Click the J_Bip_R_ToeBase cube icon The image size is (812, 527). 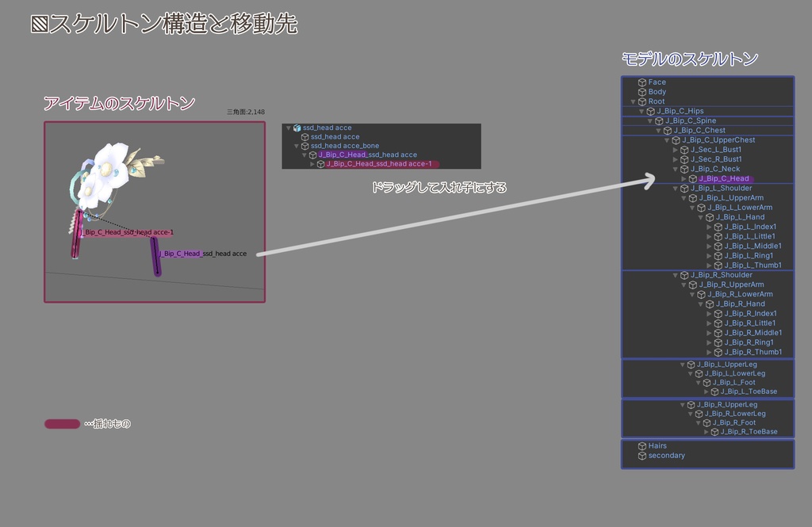click(714, 432)
